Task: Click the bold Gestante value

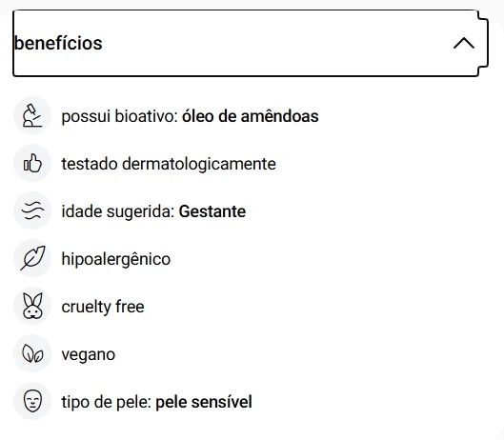Action: [212, 211]
